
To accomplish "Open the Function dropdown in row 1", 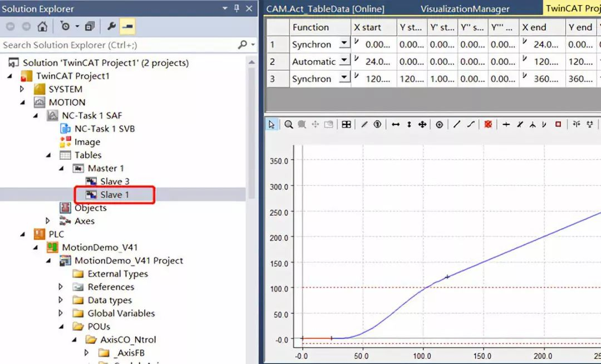I will click(x=344, y=43).
